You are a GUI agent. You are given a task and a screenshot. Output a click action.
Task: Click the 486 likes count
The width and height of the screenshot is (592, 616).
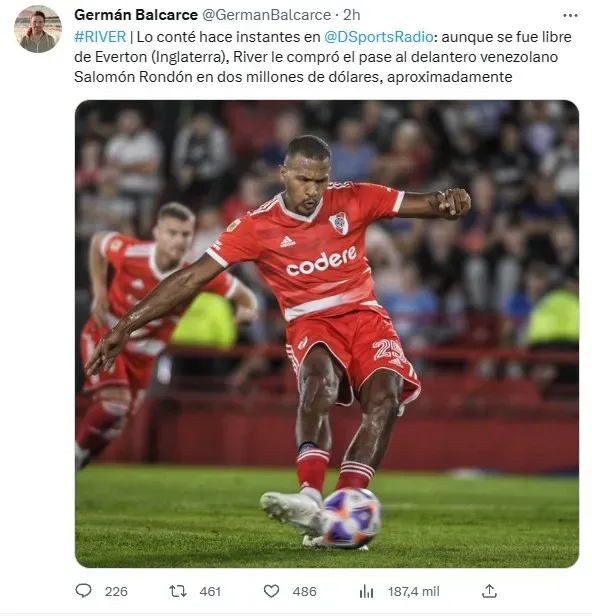click(304, 591)
